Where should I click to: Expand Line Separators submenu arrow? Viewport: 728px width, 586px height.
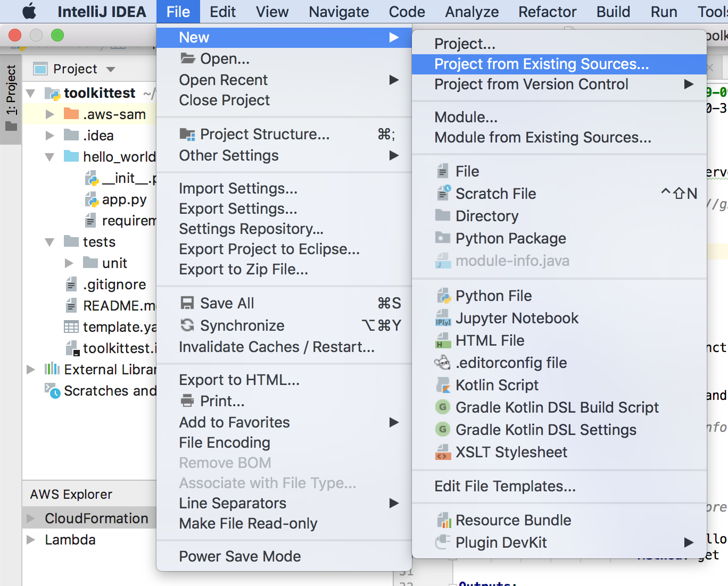click(x=394, y=503)
